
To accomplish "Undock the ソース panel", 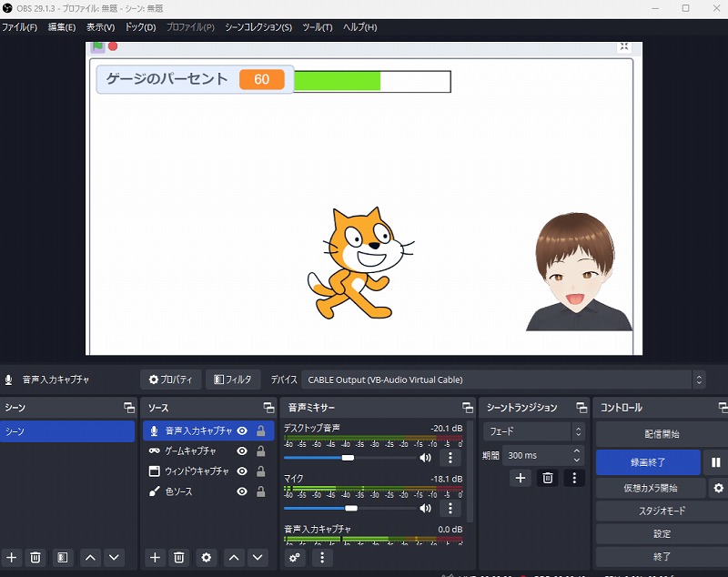I will click(268, 408).
